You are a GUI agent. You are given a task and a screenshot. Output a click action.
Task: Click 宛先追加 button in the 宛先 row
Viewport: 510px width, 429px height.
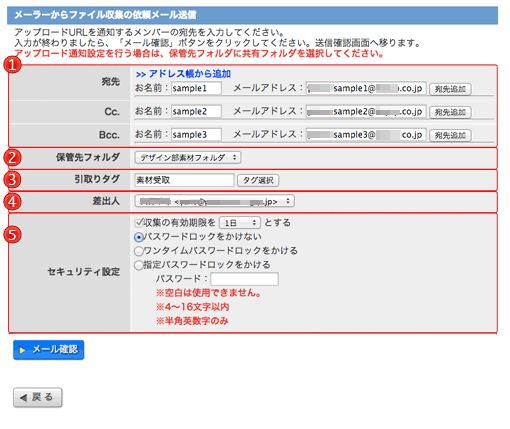pyautogui.click(x=450, y=89)
